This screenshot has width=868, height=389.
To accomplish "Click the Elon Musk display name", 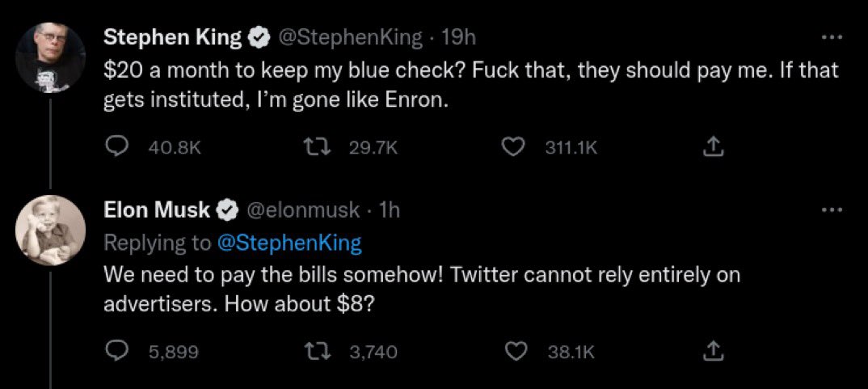I will [x=157, y=210].
